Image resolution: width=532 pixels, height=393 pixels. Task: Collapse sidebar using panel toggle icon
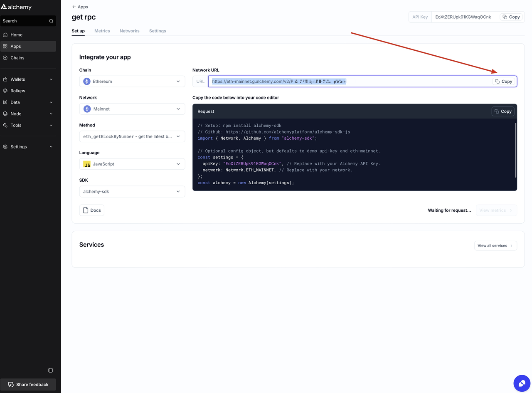click(51, 370)
